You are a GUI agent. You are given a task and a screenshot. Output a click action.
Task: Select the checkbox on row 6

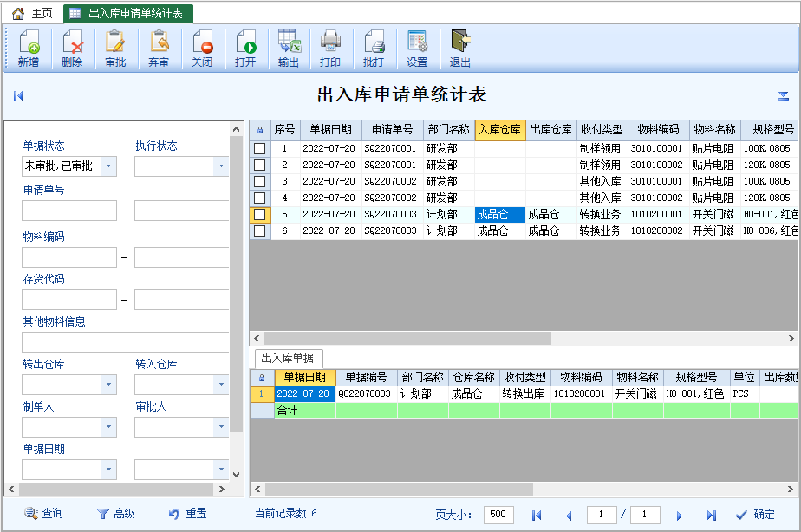pos(260,230)
